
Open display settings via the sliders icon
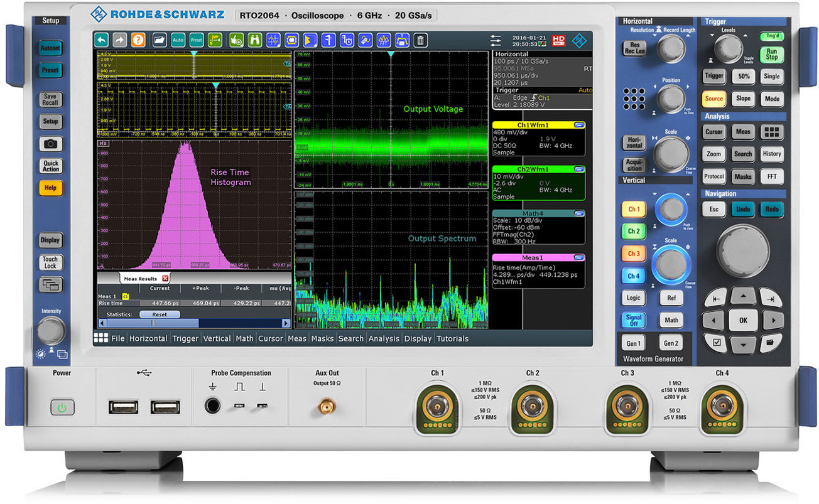click(496, 40)
